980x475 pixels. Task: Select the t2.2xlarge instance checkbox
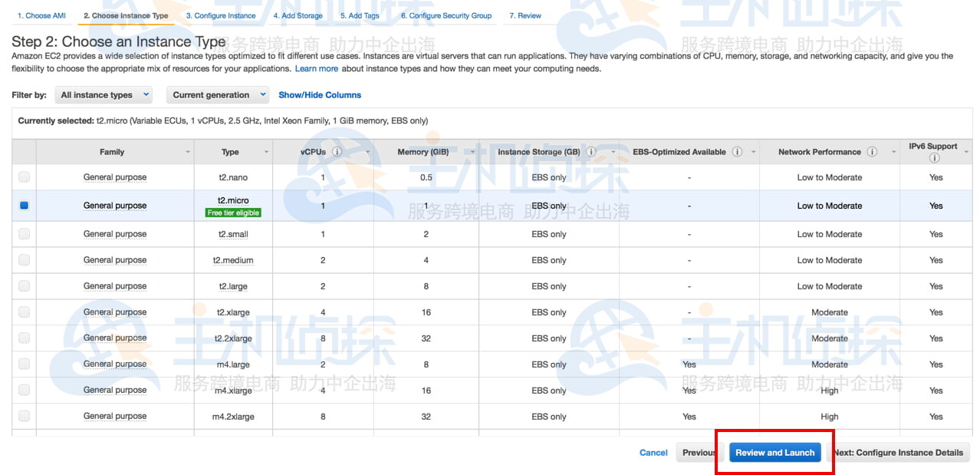click(x=24, y=338)
